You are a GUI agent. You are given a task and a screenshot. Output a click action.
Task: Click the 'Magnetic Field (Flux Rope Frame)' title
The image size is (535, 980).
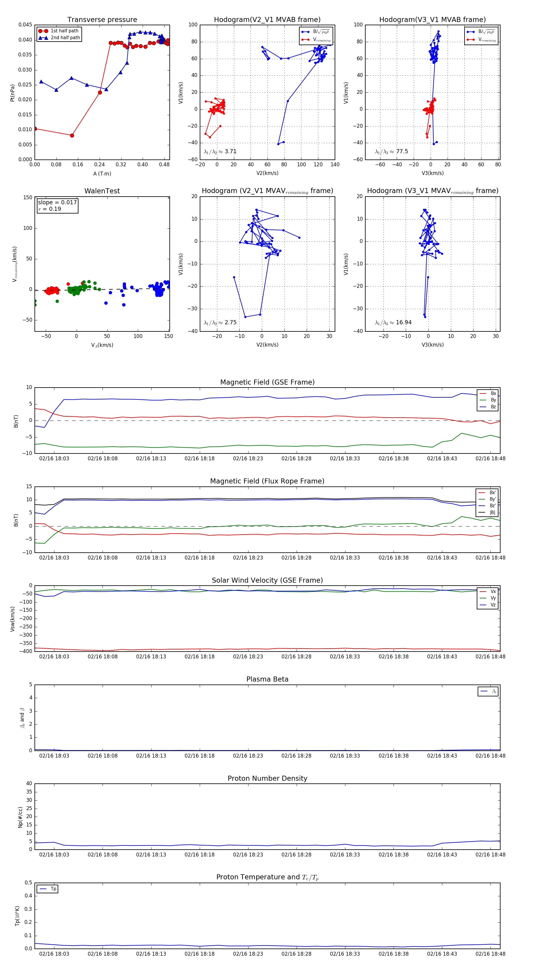pyautogui.click(x=267, y=481)
